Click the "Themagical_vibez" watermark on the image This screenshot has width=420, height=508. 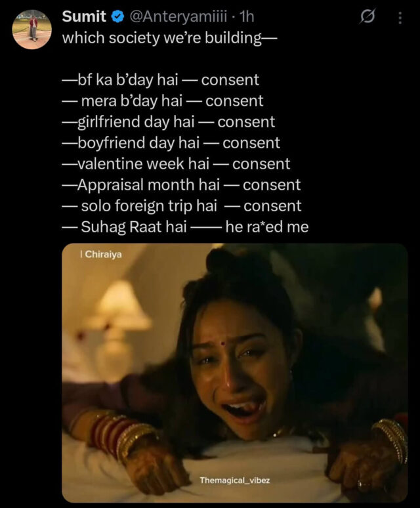point(235,480)
